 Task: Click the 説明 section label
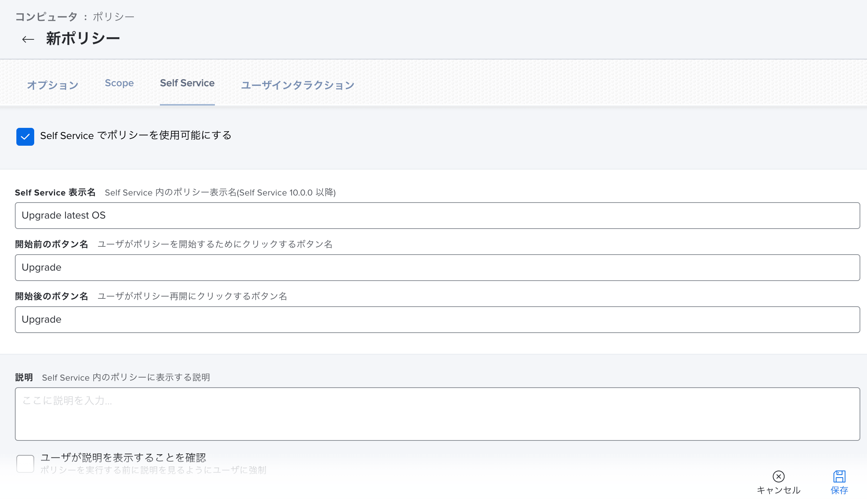pyautogui.click(x=24, y=378)
